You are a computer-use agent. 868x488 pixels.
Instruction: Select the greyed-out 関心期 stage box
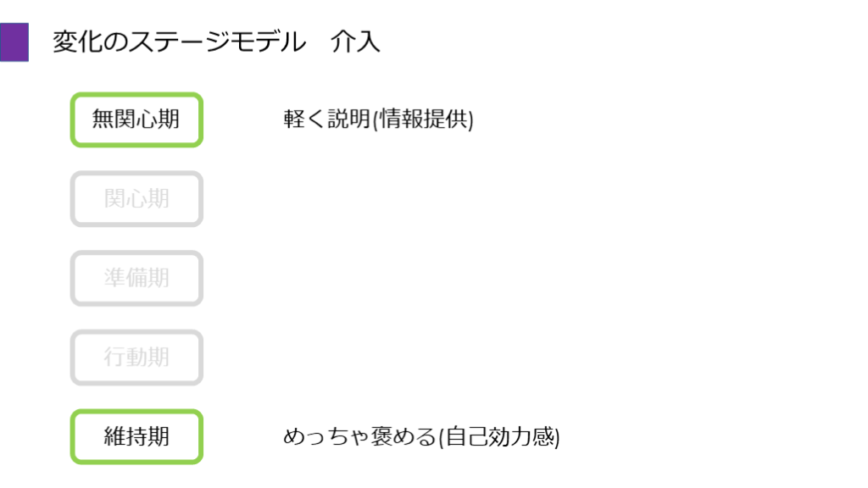(136, 199)
